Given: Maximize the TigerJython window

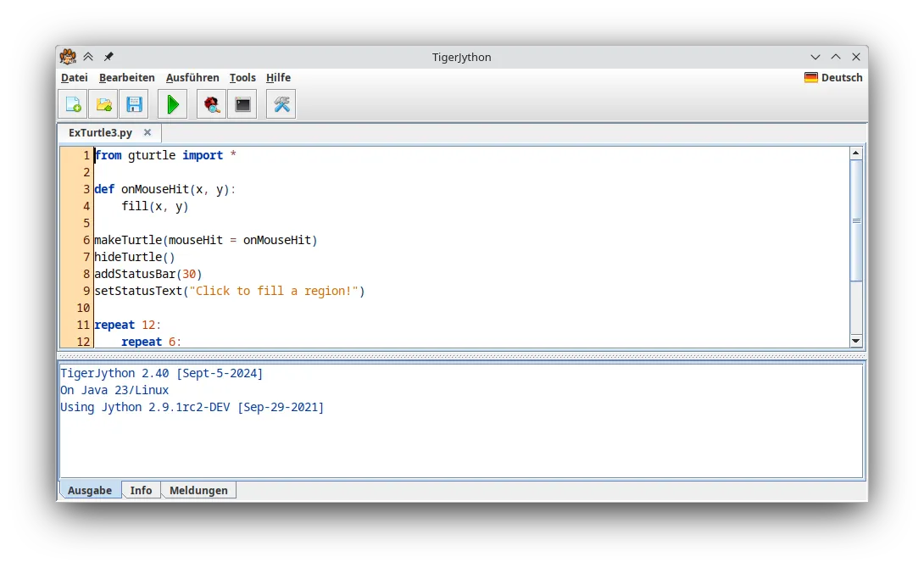Looking at the screenshot, I should (836, 57).
